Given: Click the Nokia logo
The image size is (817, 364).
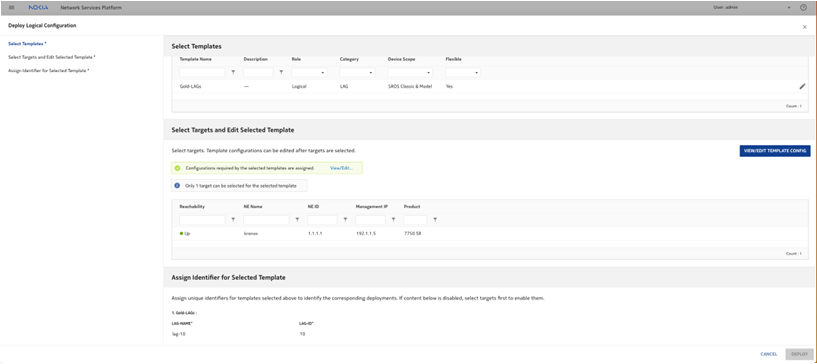Looking at the screenshot, I should [39, 7].
